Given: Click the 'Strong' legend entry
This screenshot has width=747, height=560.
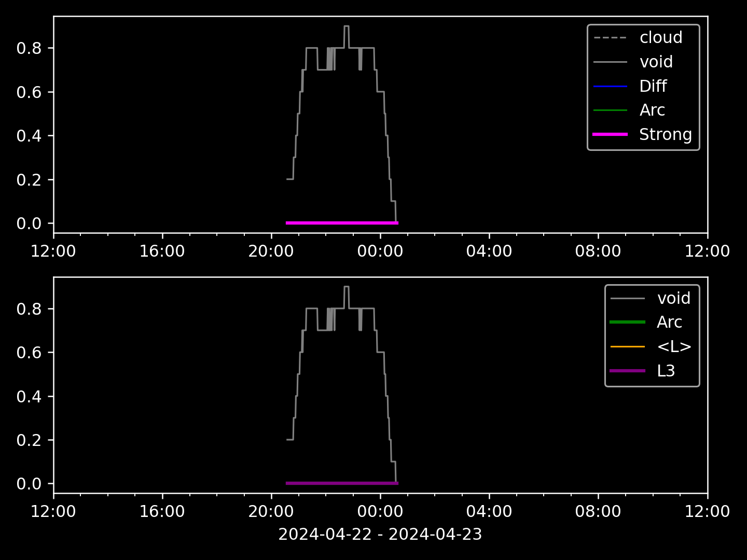Looking at the screenshot, I should point(665,134).
